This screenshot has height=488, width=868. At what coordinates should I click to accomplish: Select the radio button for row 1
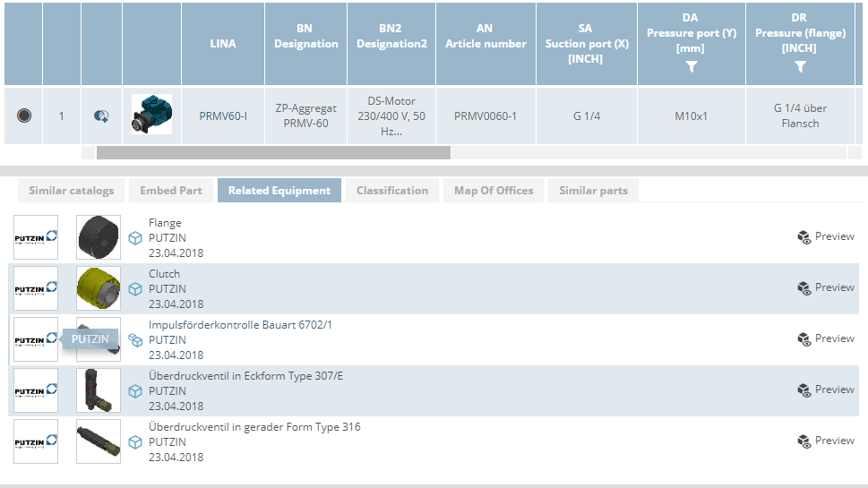24,116
